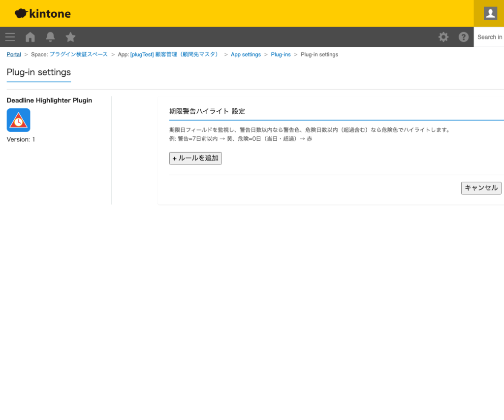
Task: Click the Deadline Highlighter Plugin title
Action: tap(49, 100)
